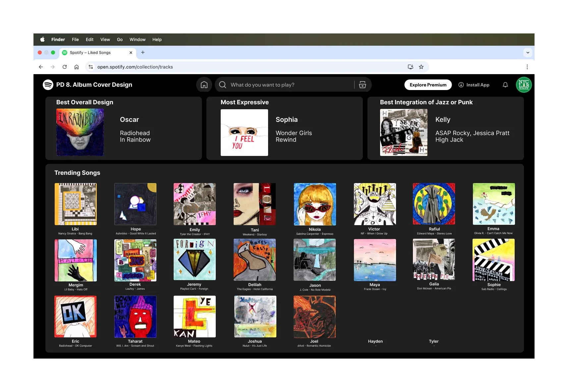Select Taharat's Scream and Shout cover
Image resolution: width=568 pixels, height=392 pixels.
pyautogui.click(x=135, y=317)
